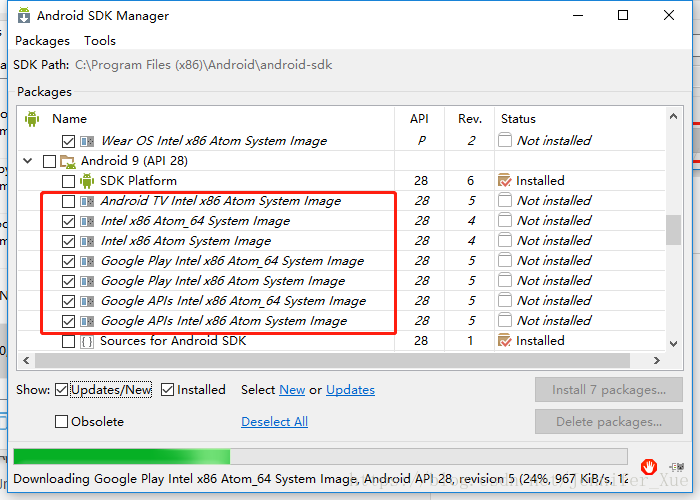Open the Packages menu
This screenshot has width=700, height=500.
42,41
